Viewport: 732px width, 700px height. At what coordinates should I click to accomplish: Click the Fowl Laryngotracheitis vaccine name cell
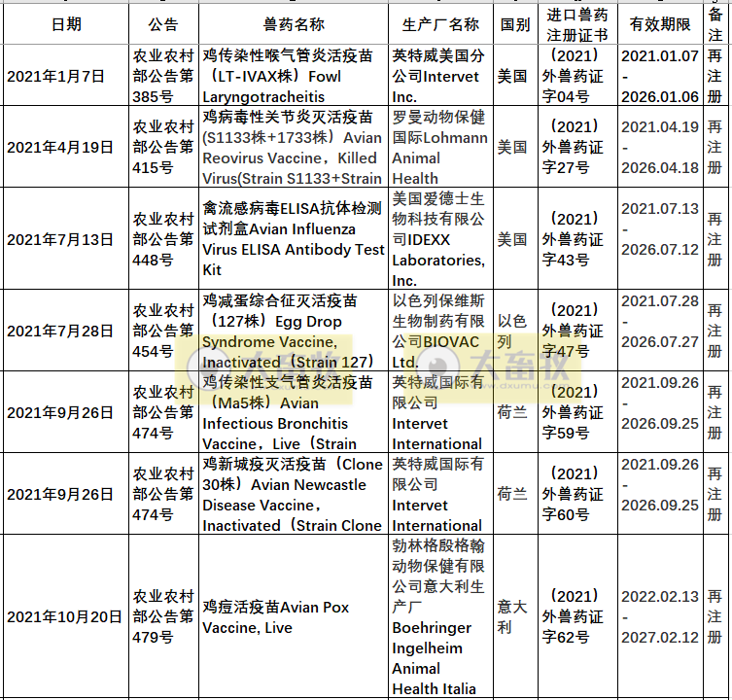294,76
